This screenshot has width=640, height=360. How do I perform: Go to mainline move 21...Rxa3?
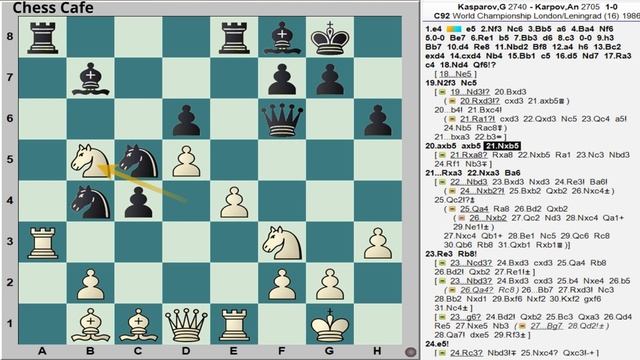coord(443,173)
